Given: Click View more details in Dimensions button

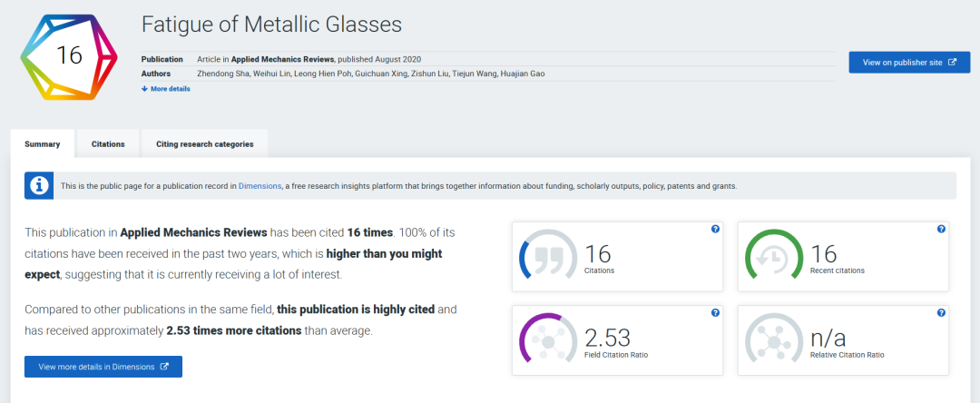Looking at the screenshot, I should tap(103, 367).
